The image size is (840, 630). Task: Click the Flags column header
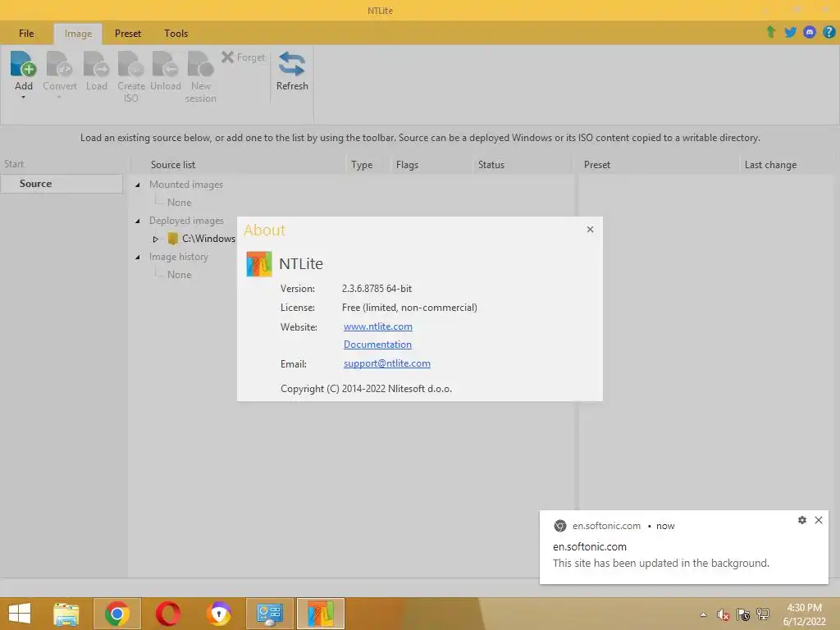point(407,164)
